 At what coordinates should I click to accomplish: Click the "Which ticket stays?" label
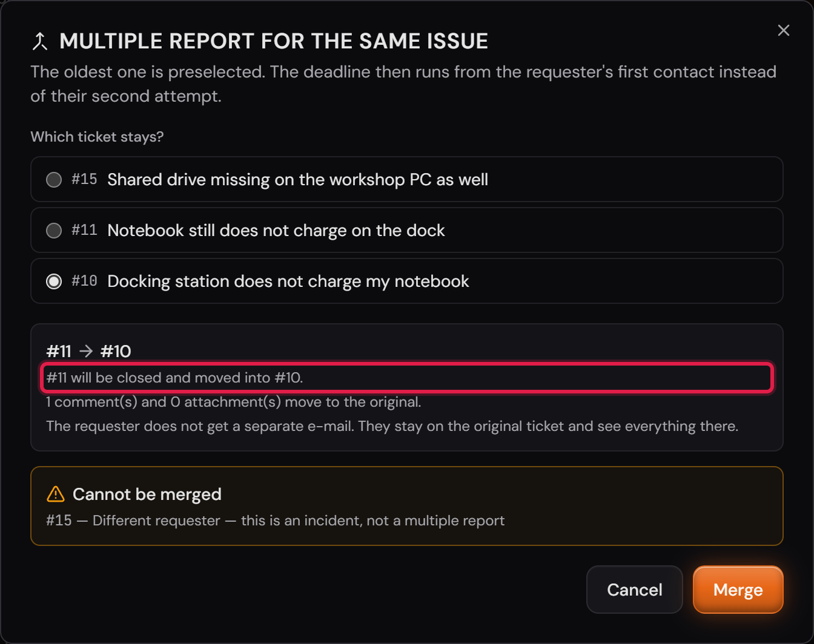click(97, 137)
